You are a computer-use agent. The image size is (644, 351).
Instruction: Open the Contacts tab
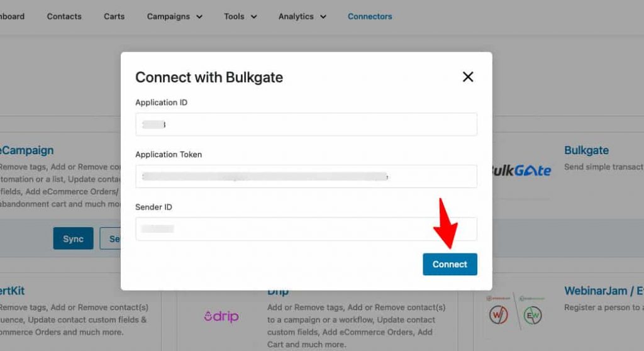click(64, 16)
